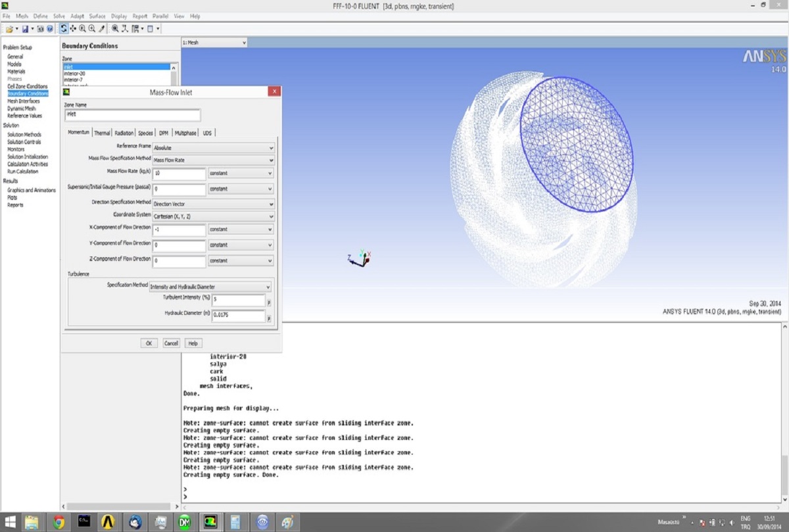This screenshot has height=532, width=789.
Task: Click the pane layout arrangement toolbar icon
Action: (x=136, y=29)
